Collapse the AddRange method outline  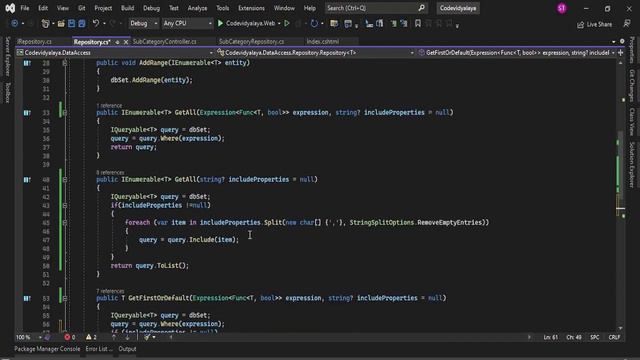tap(64, 63)
